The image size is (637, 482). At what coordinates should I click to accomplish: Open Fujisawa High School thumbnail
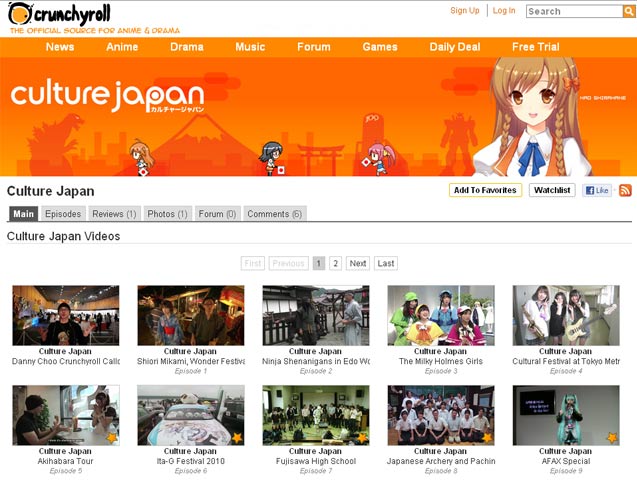[316, 415]
